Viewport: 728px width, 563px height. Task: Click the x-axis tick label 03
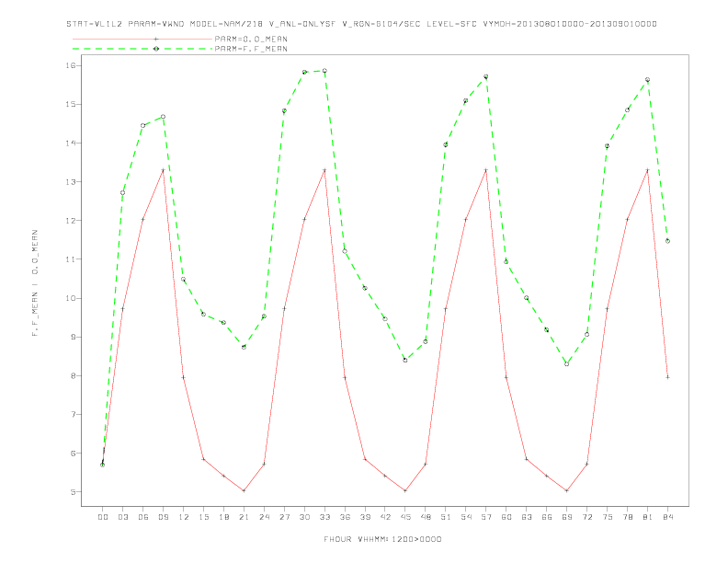[x=122, y=517]
